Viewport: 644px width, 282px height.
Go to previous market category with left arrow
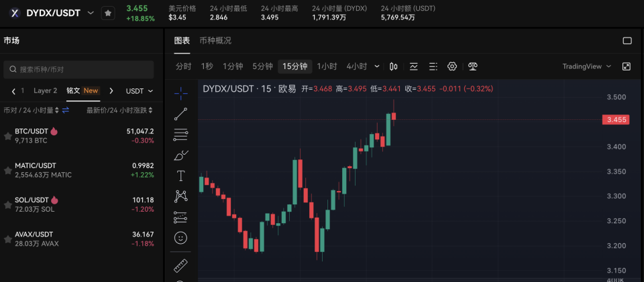click(13, 91)
